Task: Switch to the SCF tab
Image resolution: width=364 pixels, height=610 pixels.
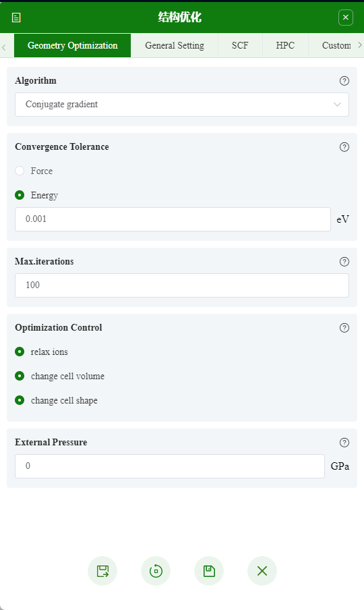Action: [x=240, y=45]
